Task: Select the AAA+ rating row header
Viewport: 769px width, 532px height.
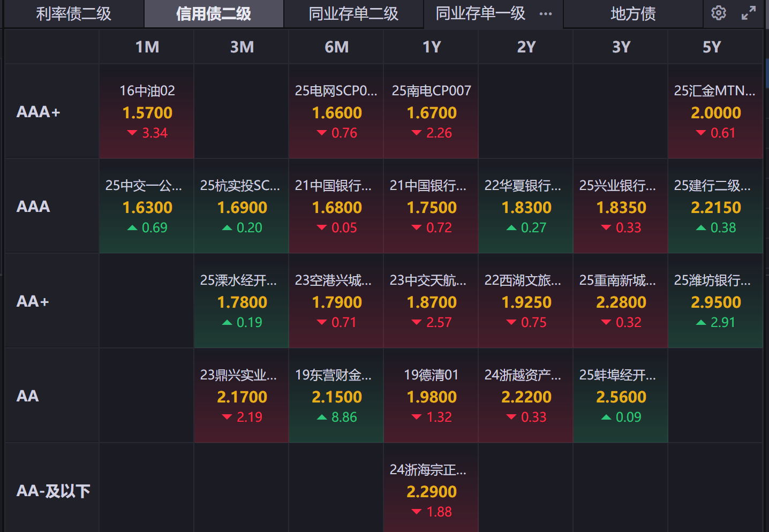Action: click(39, 112)
